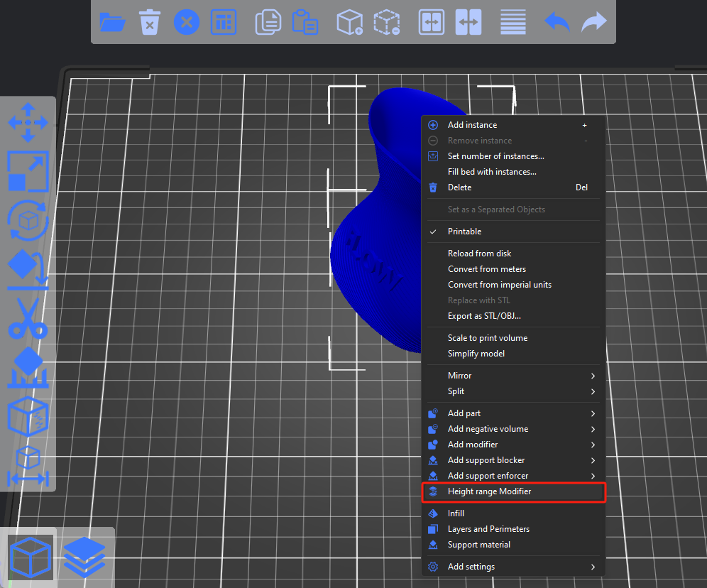707x588 pixels.
Task: Select Add instance from context menu
Action: [x=472, y=125]
